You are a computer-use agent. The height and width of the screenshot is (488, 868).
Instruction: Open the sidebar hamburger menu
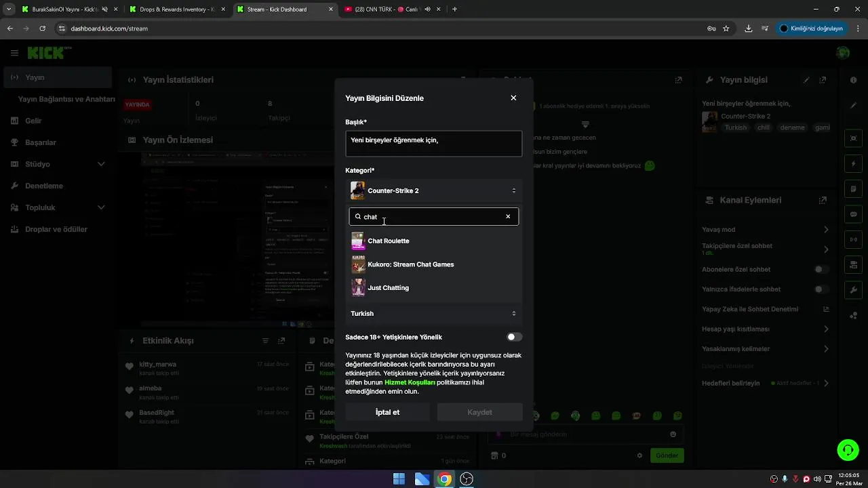point(14,53)
